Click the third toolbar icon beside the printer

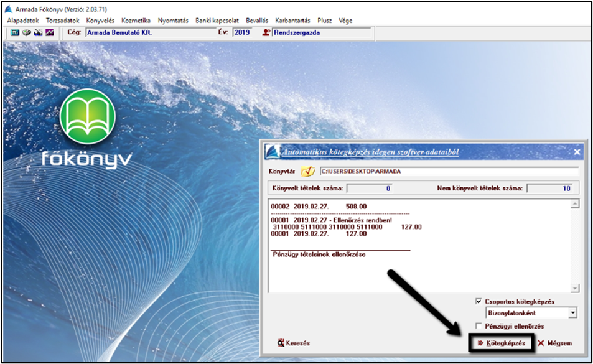click(x=38, y=32)
